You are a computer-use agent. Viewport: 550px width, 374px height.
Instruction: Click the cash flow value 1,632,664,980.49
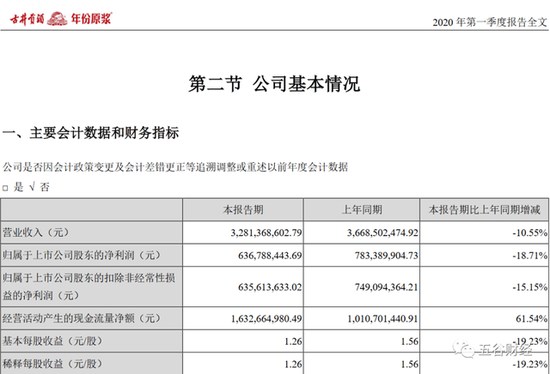click(266, 319)
